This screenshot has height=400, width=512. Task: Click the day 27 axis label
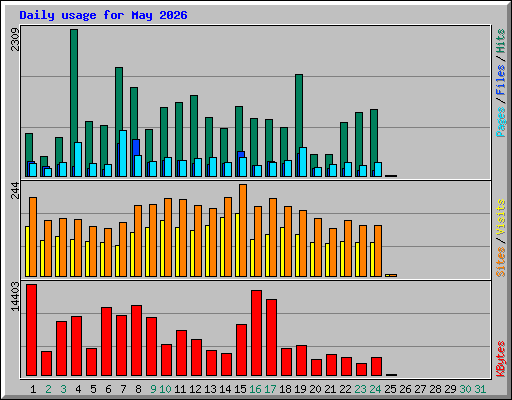pos(420,389)
